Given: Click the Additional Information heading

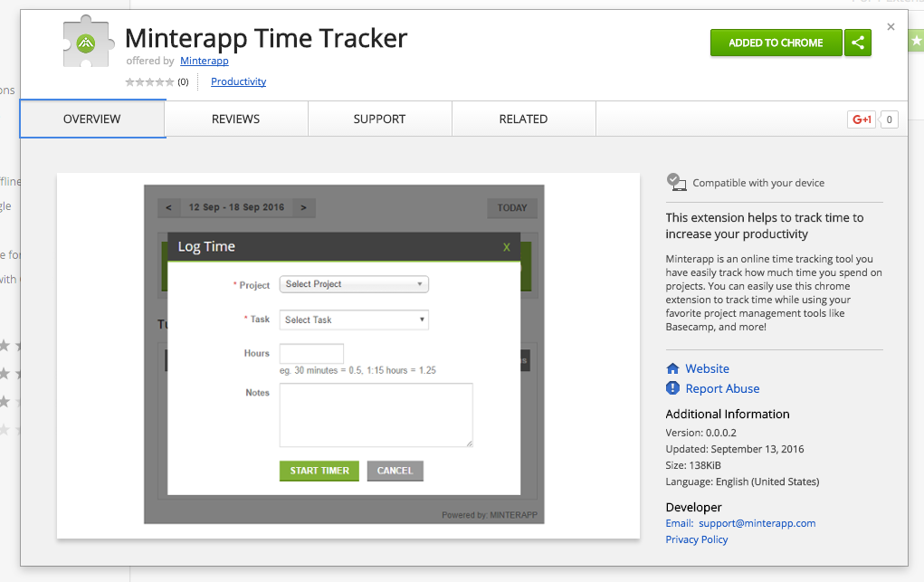Looking at the screenshot, I should (x=728, y=414).
